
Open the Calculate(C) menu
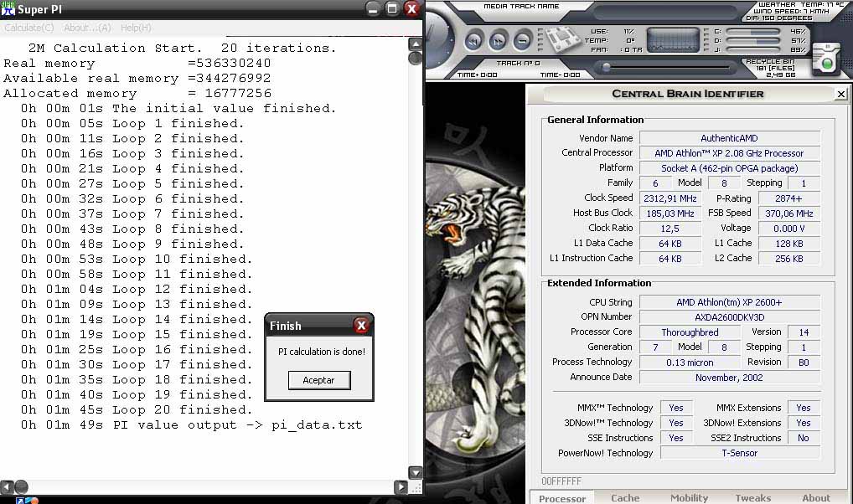point(29,28)
